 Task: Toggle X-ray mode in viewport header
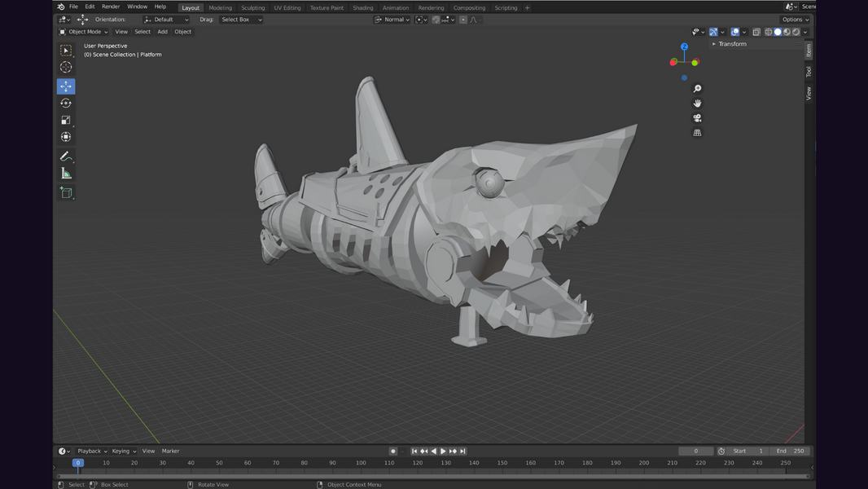pyautogui.click(x=756, y=32)
